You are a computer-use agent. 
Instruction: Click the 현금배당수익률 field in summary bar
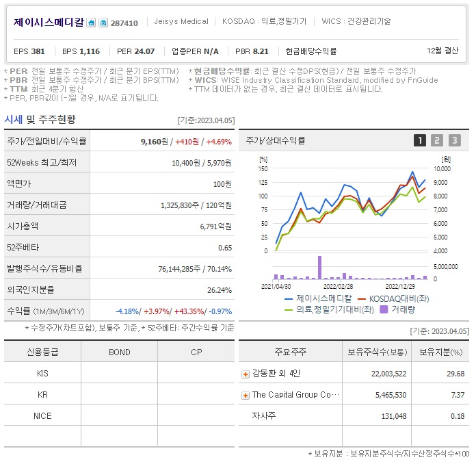point(310,51)
